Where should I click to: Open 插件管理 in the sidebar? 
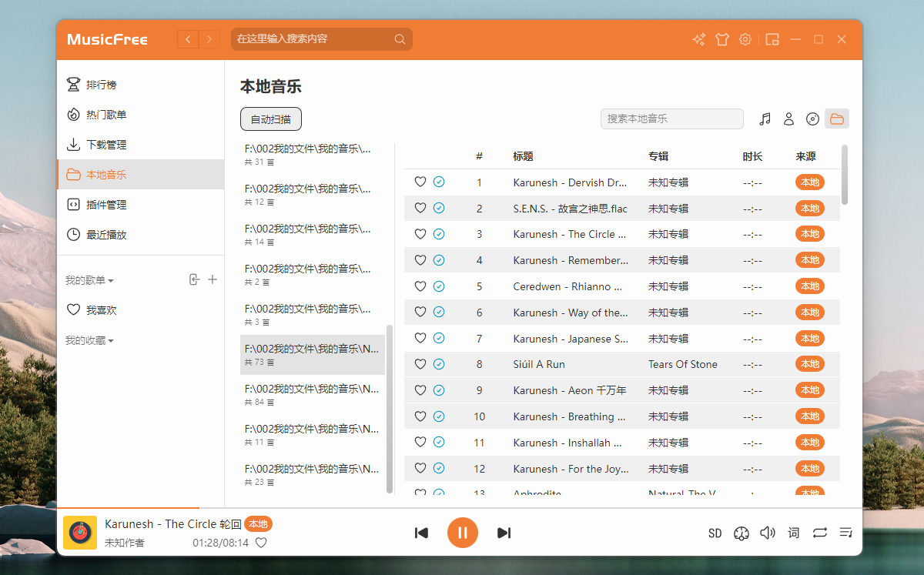(x=106, y=205)
